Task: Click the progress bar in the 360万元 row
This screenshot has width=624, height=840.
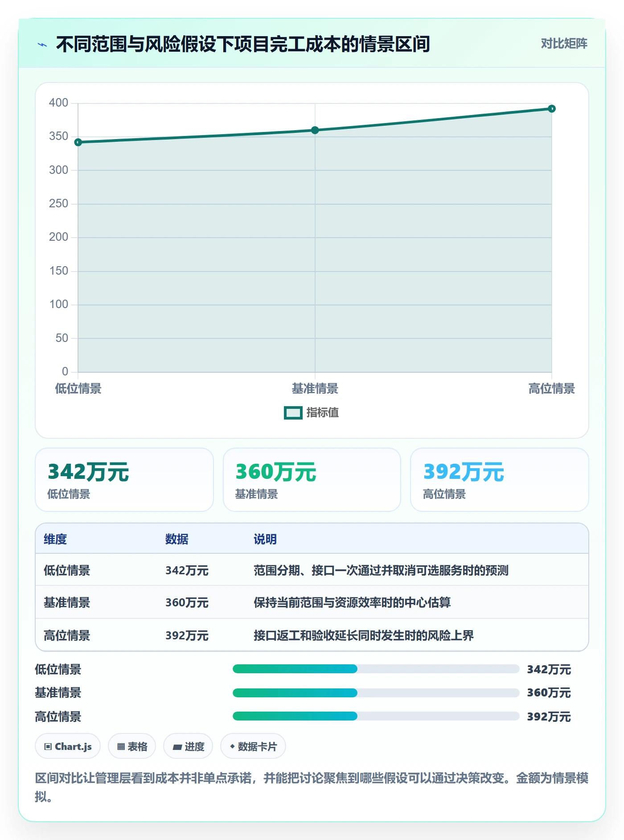Action: click(x=376, y=693)
